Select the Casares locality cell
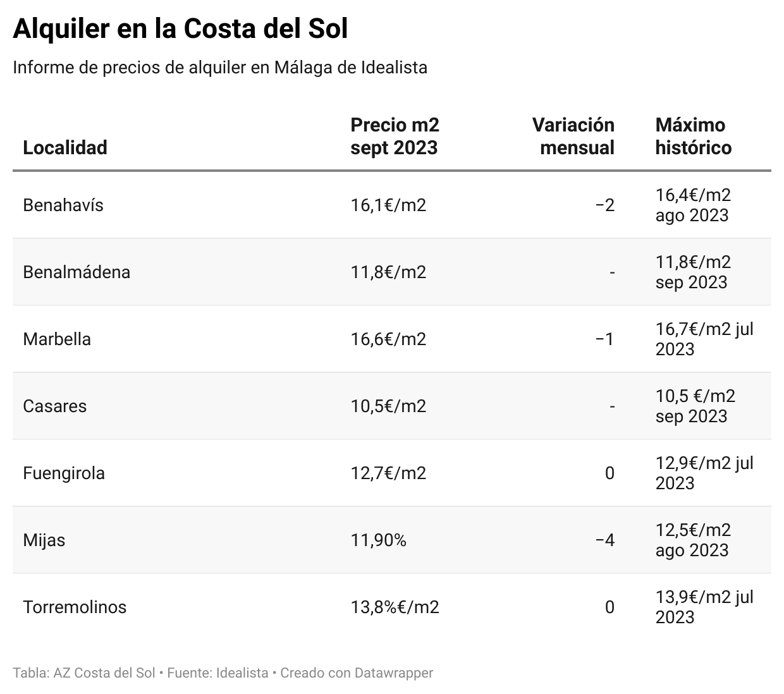The width and height of the screenshot is (784, 694). coord(55,406)
